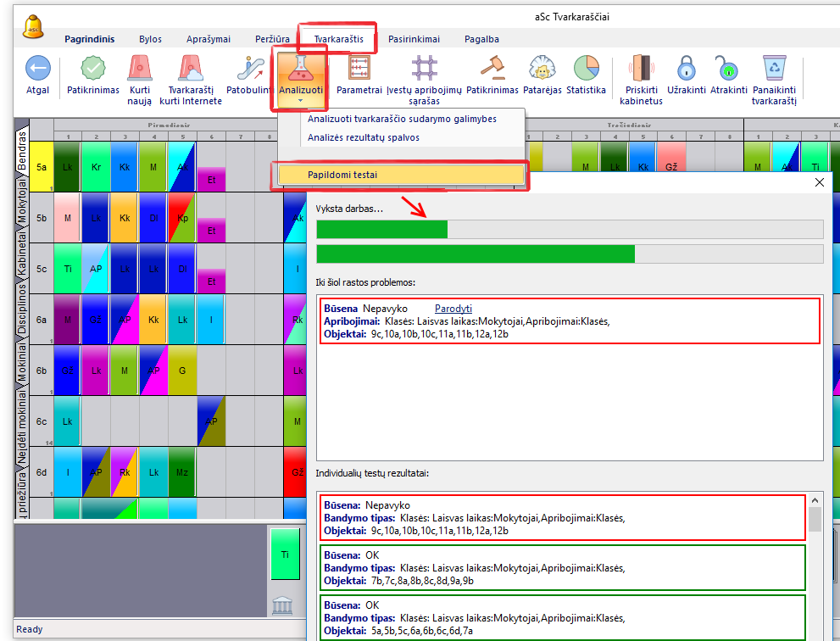Click the first Patikrinimas green checkmark icon

(92, 70)
